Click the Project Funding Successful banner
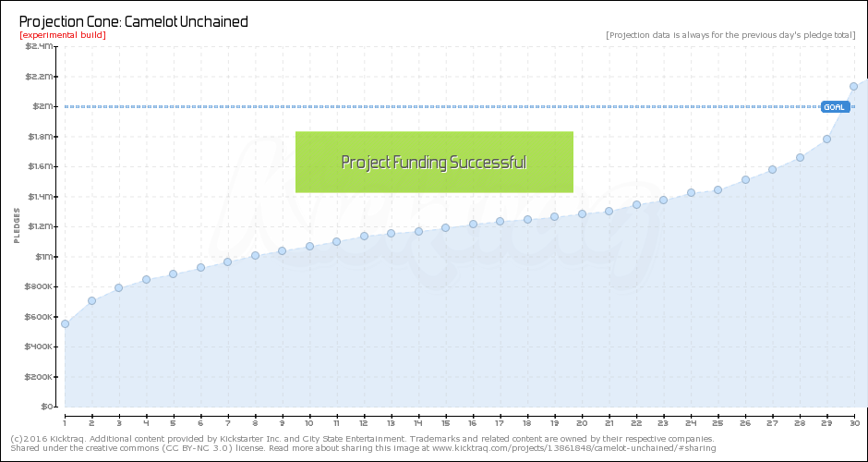 pos(434,163)
